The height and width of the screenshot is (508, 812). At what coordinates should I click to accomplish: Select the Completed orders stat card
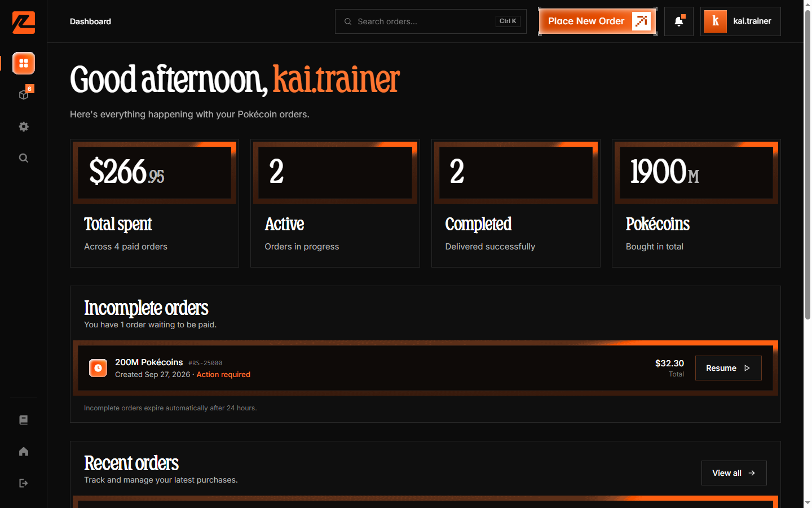click(516, 203)
